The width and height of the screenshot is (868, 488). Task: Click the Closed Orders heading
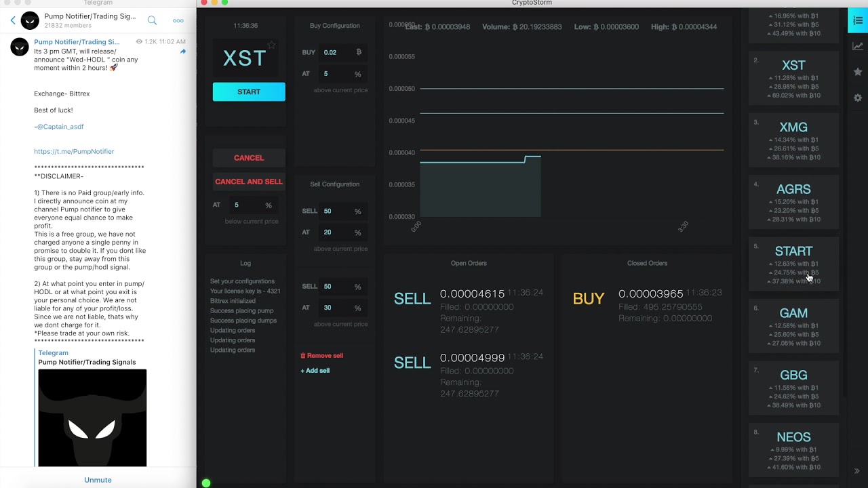pyautogui.click(x=647, y=263)
